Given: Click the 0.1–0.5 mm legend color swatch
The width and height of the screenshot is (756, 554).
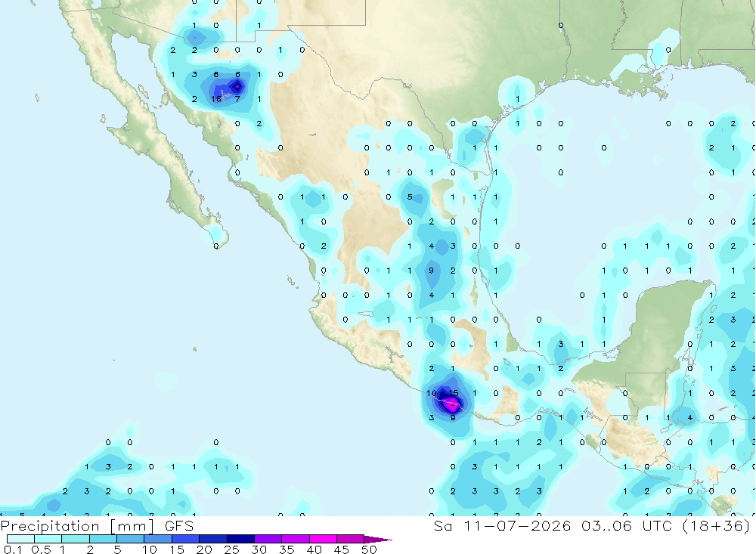Looking at the screenshot, I should click(x=20, y=539).
